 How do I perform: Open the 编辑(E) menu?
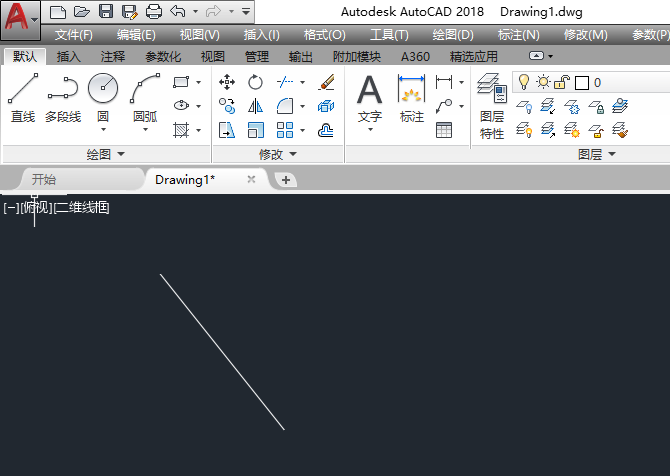coord(136,35)
